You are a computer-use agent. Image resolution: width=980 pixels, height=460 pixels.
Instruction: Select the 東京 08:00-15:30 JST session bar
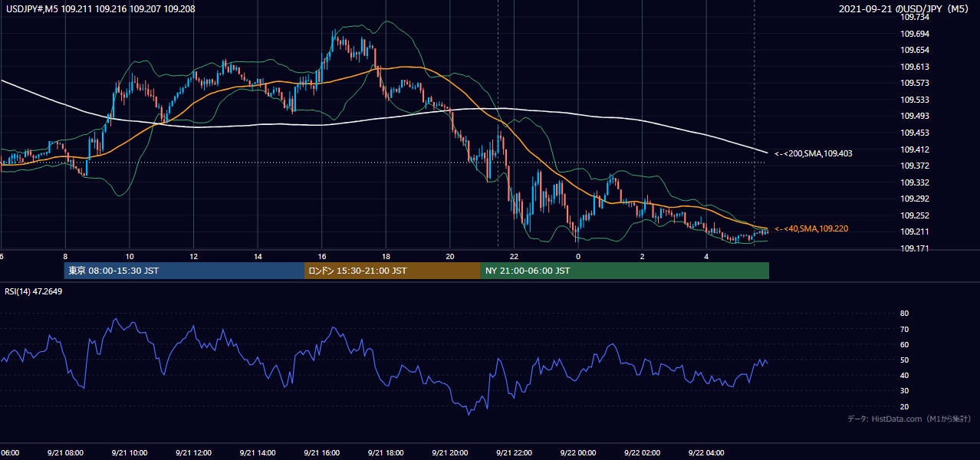coord(184,271)
